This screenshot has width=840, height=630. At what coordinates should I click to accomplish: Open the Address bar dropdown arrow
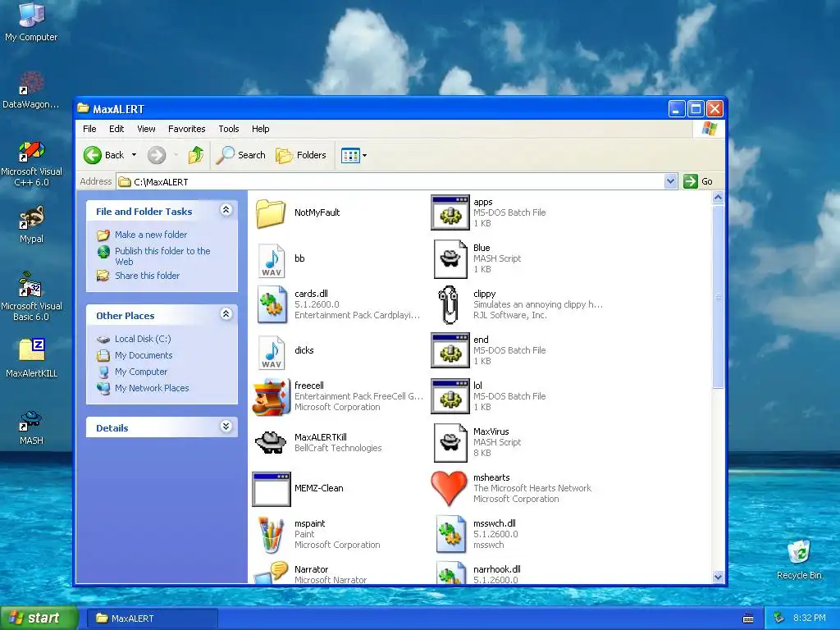pyautogui.click(x=670, y=181)
